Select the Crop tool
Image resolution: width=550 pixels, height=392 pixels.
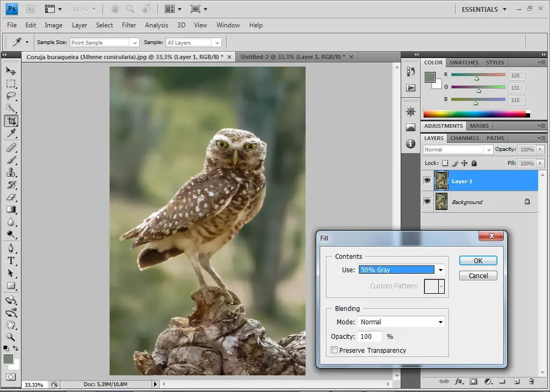(11, 121)
